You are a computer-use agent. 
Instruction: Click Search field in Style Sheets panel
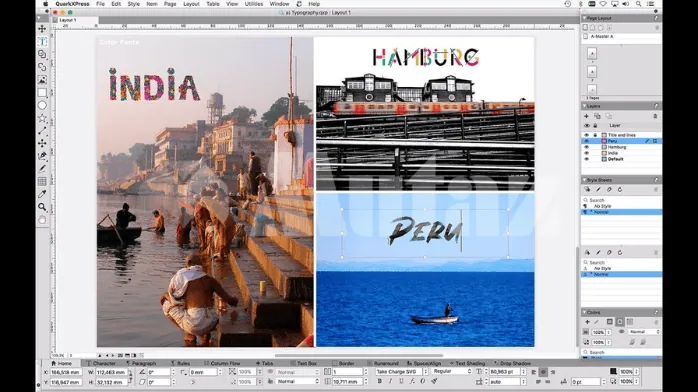[621, 200]
